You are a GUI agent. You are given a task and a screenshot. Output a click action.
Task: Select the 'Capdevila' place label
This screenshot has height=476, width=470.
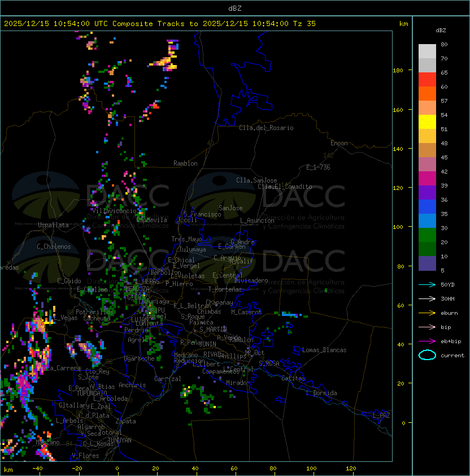(152, 220)
